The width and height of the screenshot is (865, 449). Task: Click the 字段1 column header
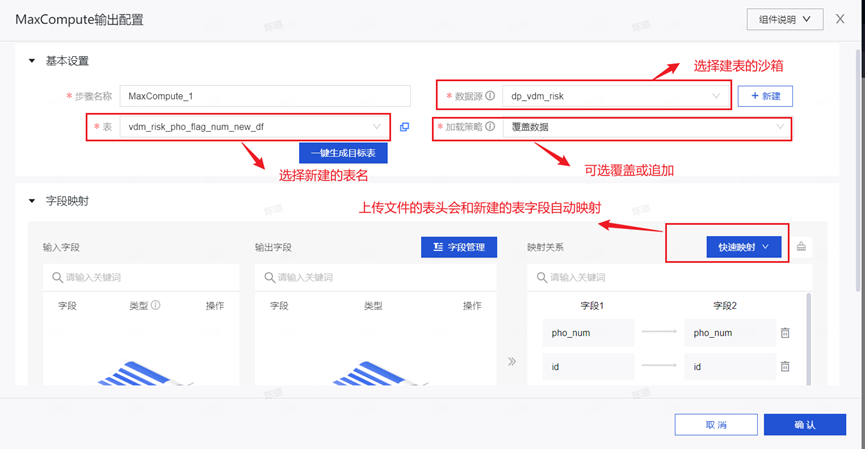click(x=592, y=305)
